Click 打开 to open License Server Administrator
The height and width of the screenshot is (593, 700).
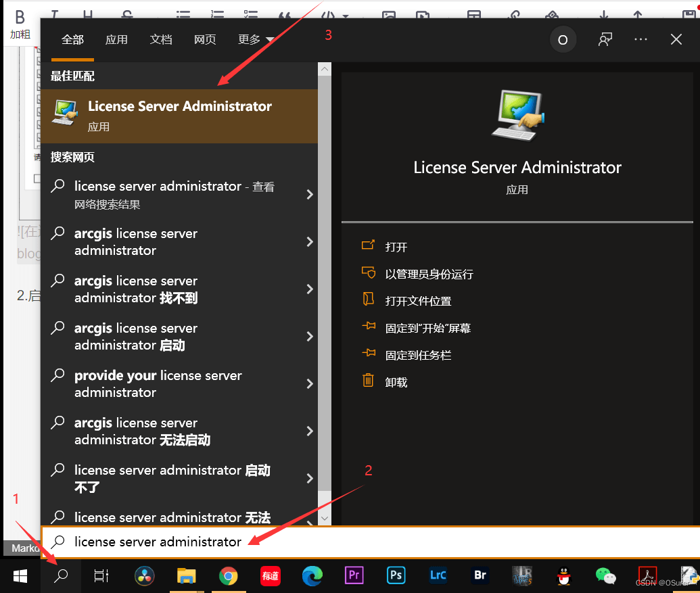[x=396, y=247]
